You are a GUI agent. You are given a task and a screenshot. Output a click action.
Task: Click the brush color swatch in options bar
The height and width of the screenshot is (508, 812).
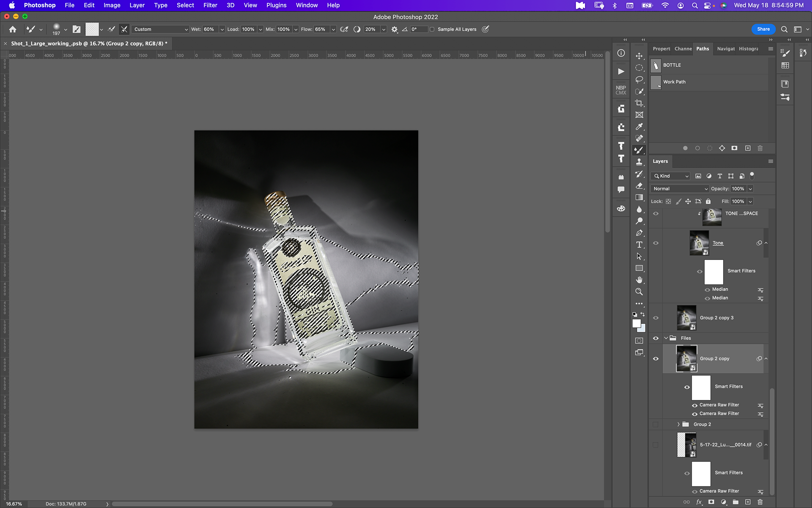[x=92, y=29]
